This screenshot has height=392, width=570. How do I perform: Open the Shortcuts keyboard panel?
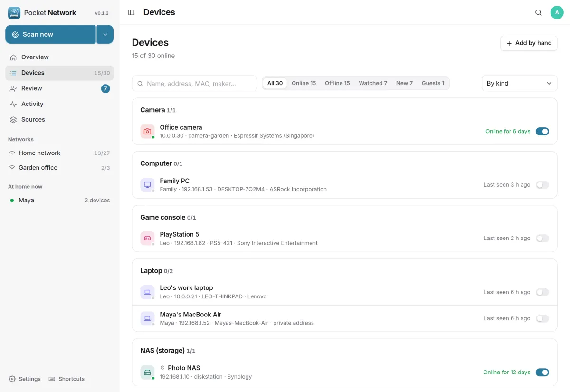click(x=66, y=379)
